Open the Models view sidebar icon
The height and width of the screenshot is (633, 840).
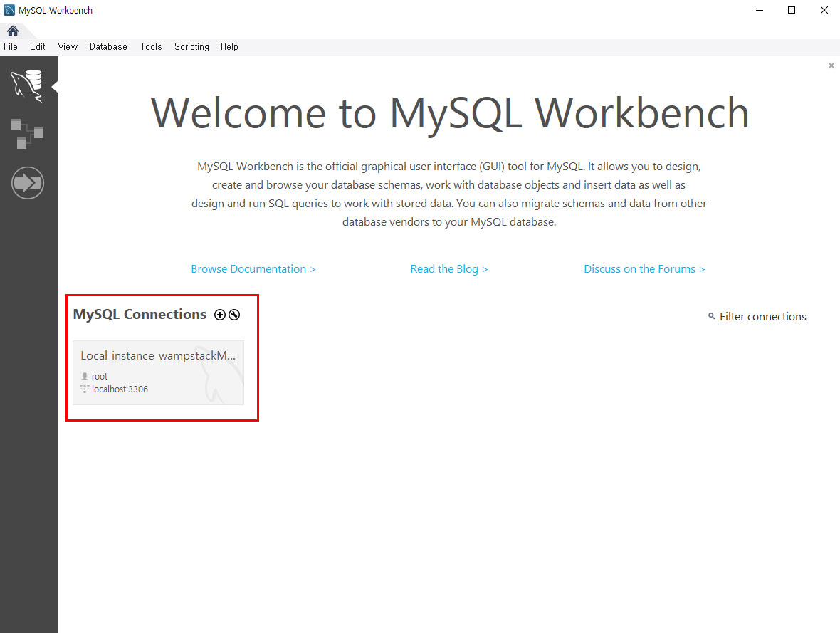click(27, 134)
